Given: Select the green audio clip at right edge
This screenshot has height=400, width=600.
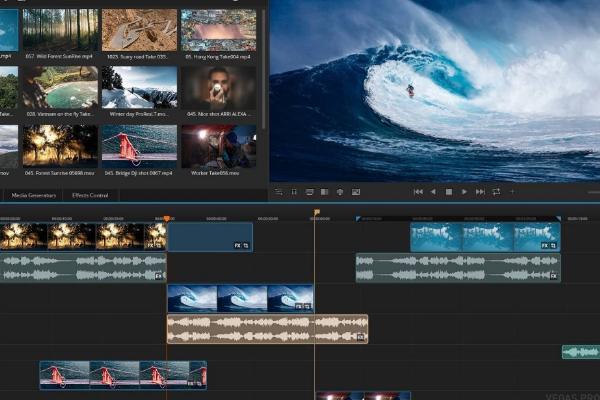Looking at the screenshot, I should pos(580,352).
